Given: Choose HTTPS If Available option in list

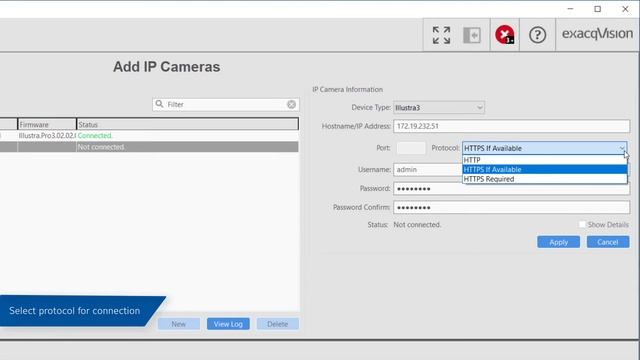Looking at the screenshot, I should [544, 169].
